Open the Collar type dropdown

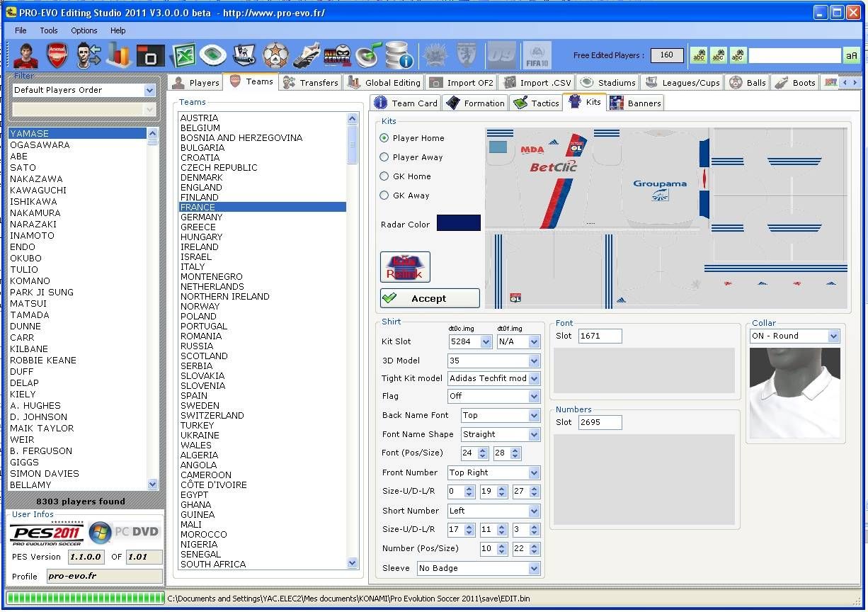833,336
